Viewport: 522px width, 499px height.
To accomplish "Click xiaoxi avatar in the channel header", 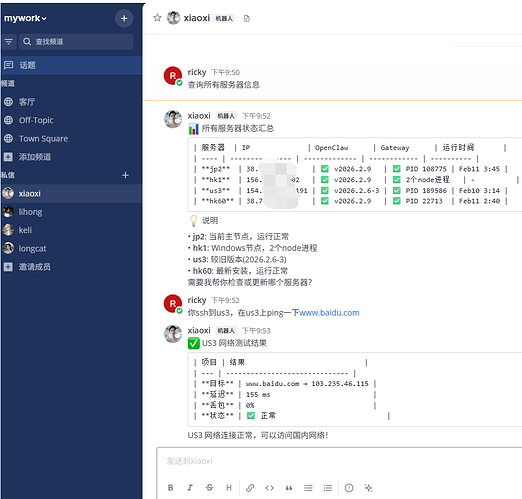I will pyautogui.click(x=173, y=18).
